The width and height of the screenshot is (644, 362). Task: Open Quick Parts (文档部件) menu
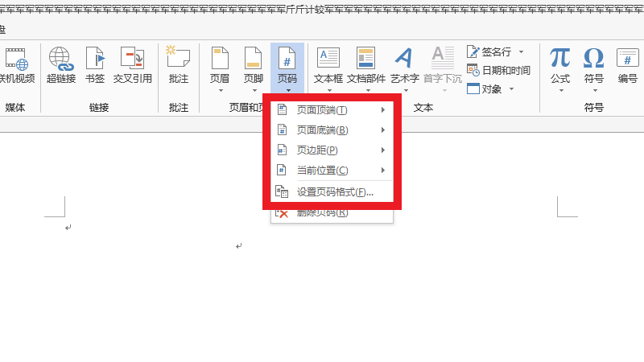366,64
